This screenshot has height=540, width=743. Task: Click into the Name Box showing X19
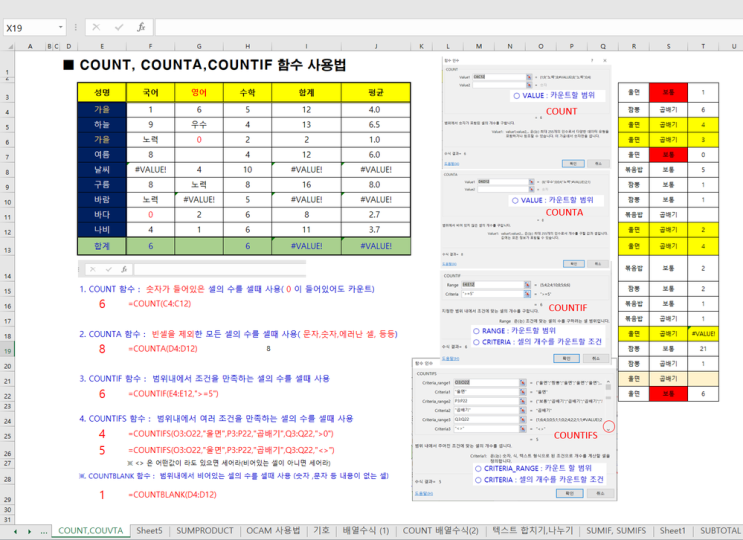pos(30,27)
